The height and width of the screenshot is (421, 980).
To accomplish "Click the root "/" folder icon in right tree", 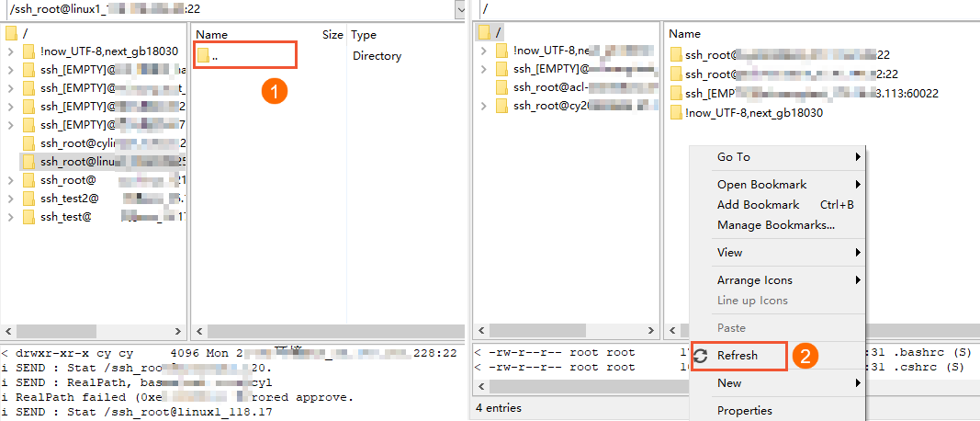I will 485,31.
